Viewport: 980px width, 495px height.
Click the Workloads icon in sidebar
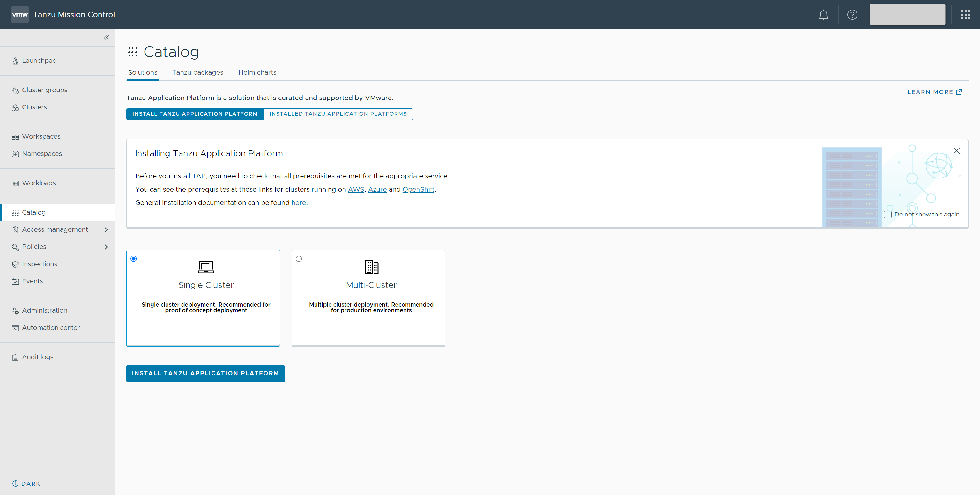[15, 183]
